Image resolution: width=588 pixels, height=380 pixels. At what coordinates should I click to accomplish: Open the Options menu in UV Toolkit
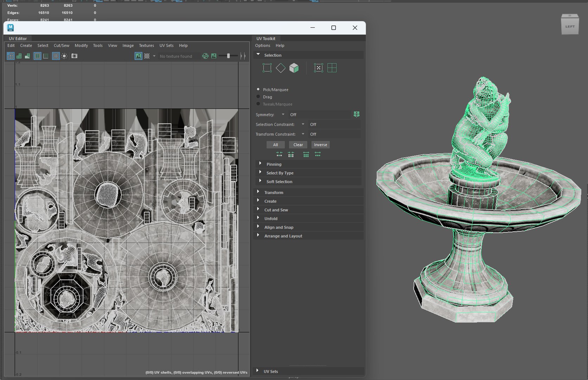(x=263, y=45)
